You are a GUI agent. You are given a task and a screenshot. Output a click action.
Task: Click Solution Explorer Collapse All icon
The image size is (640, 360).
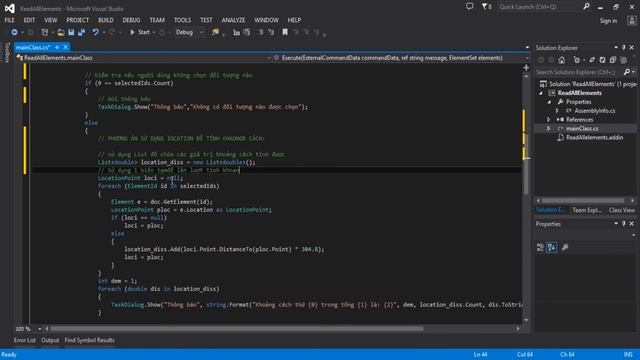tap(613, 60)
